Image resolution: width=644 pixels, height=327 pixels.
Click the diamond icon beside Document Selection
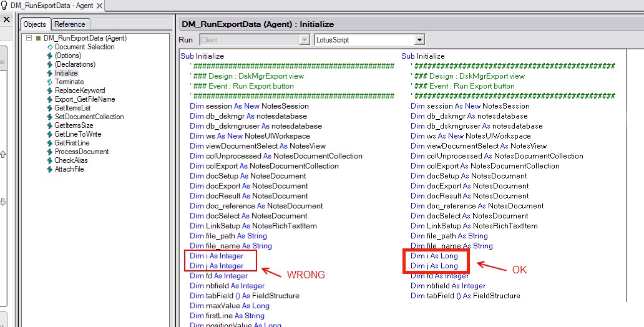50,47
